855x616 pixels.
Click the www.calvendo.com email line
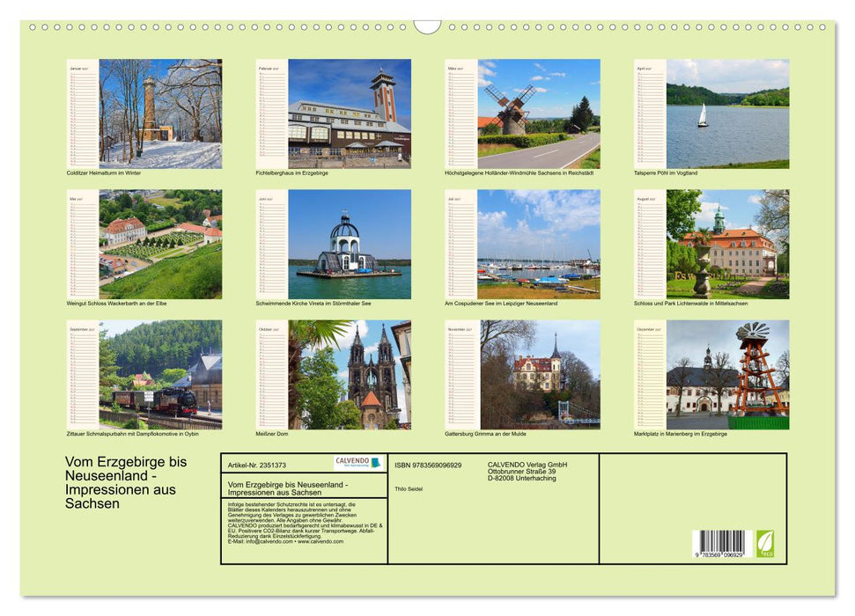tap(285, 542)
